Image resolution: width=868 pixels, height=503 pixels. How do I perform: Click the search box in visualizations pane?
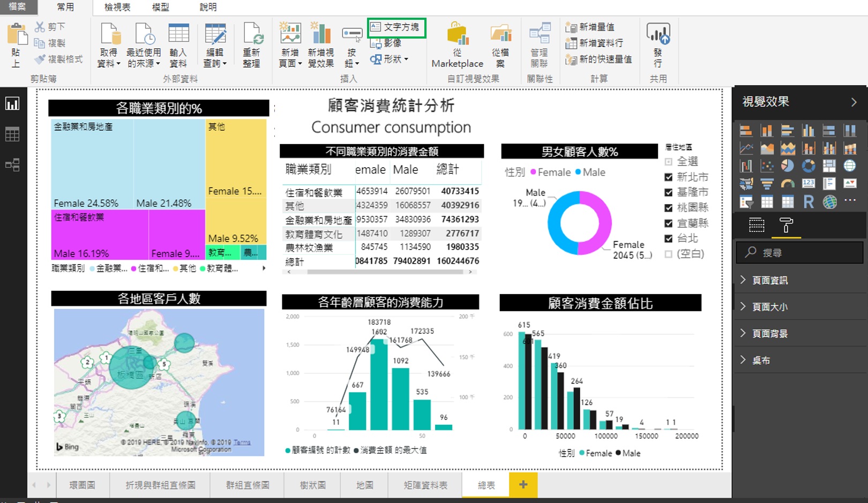point(800,252)
